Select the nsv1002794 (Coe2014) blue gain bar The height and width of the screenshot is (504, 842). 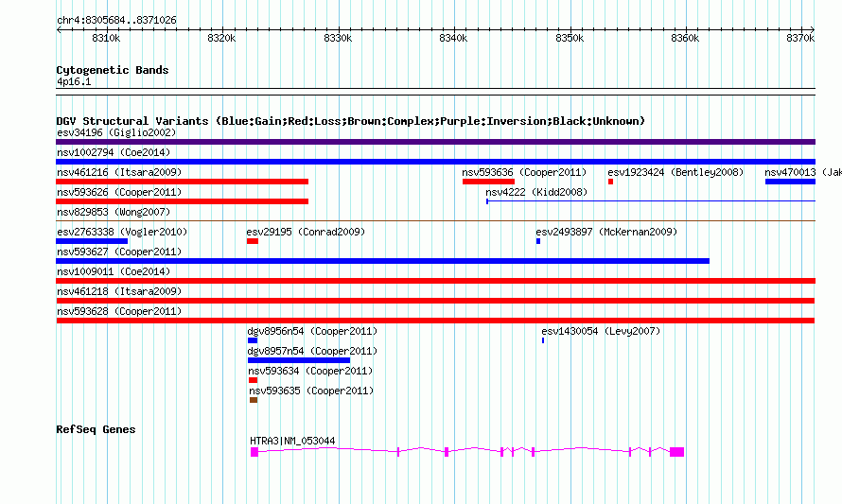[435, 162]
